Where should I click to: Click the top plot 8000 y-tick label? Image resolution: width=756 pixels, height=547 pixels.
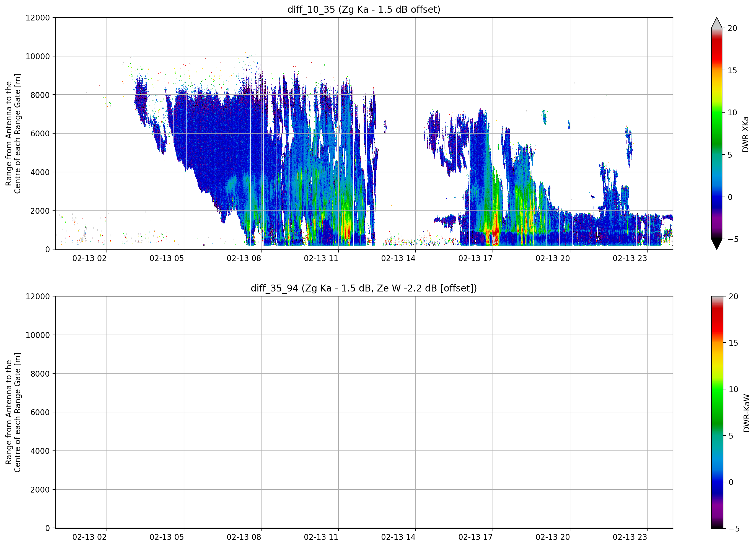click(x=40, y=95)
